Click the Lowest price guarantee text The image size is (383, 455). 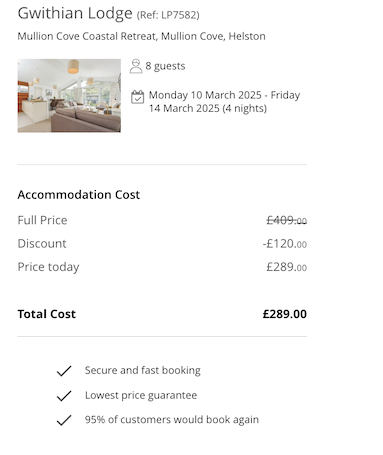coord(141,395)
